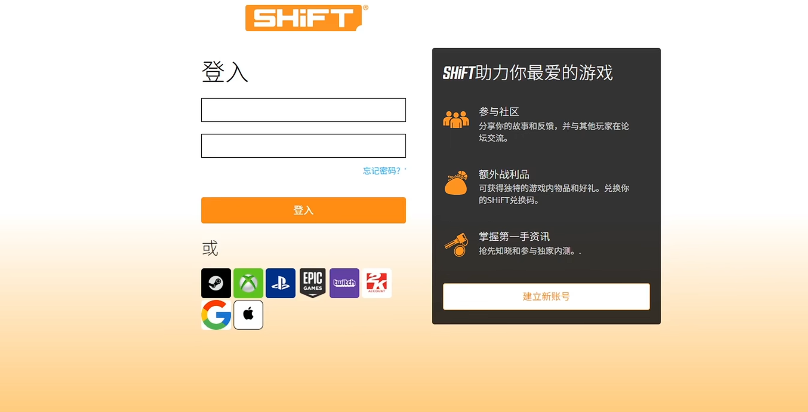
Task: Sign in with the Xbox icon
Action: pos(248,283)
